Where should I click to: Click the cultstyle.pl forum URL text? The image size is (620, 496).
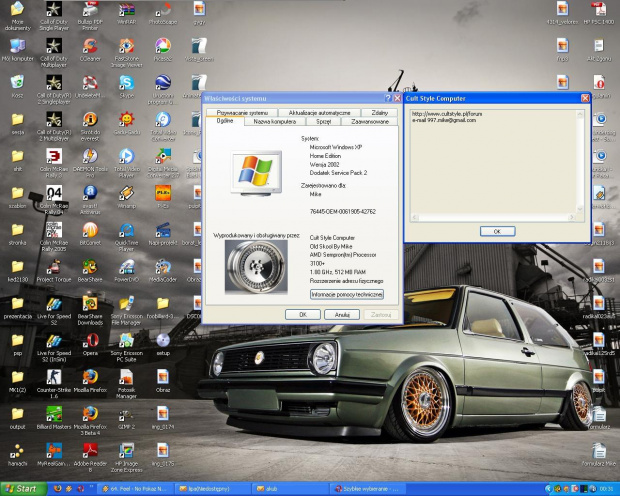447,114
